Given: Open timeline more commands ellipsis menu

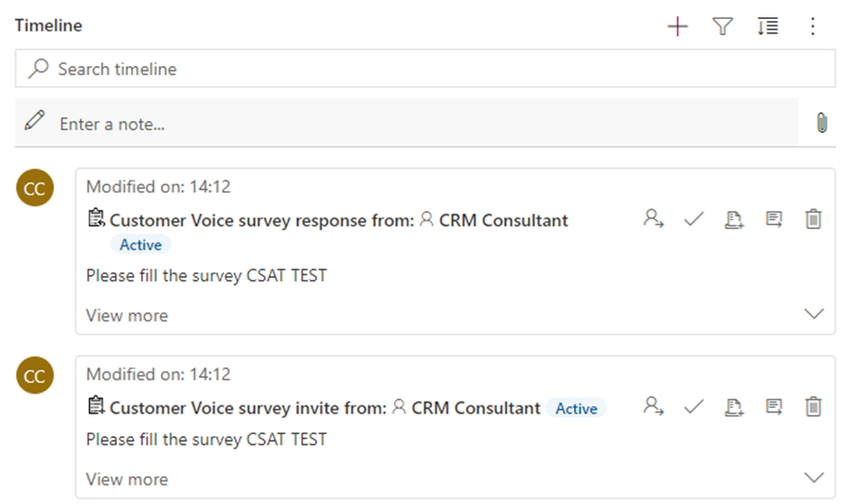Looking at the screenshot, I should 813,26.
